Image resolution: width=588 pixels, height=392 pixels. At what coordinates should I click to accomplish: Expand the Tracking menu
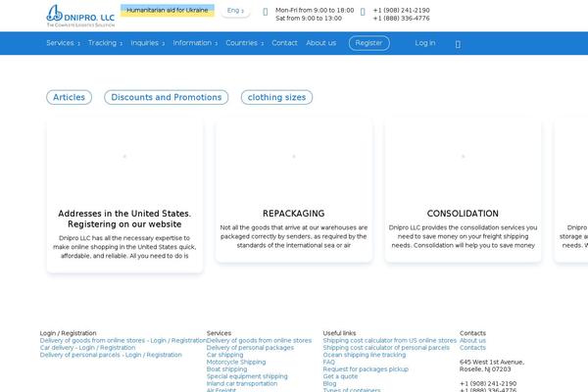106,43
